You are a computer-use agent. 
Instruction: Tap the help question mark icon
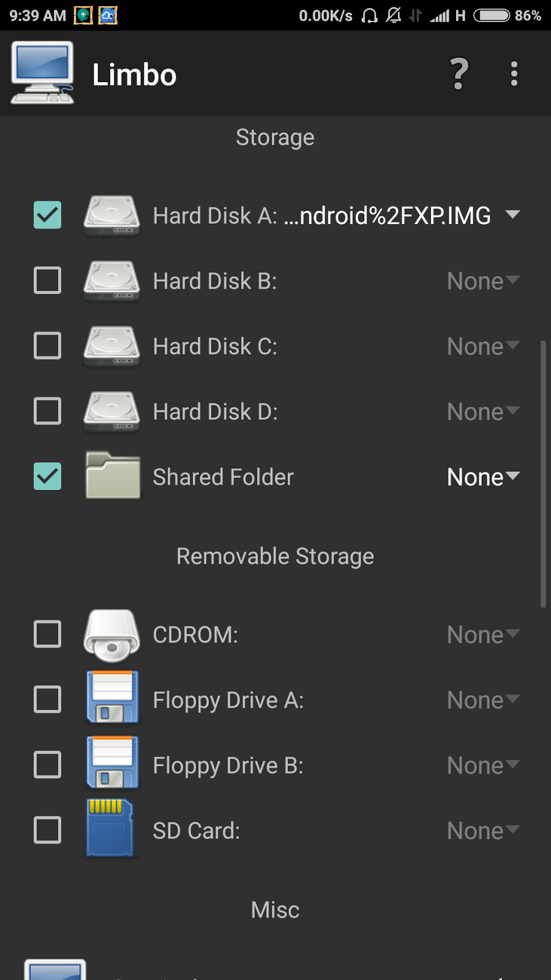point(459,74)
